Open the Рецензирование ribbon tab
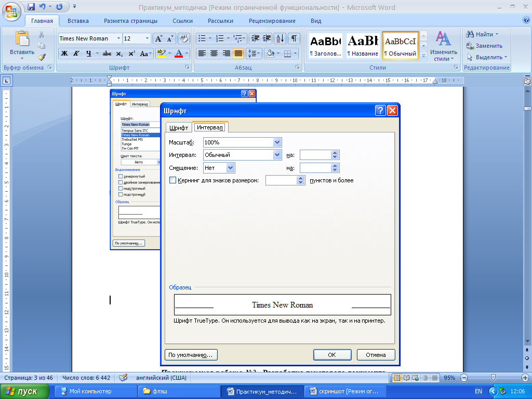 (272, 21)
